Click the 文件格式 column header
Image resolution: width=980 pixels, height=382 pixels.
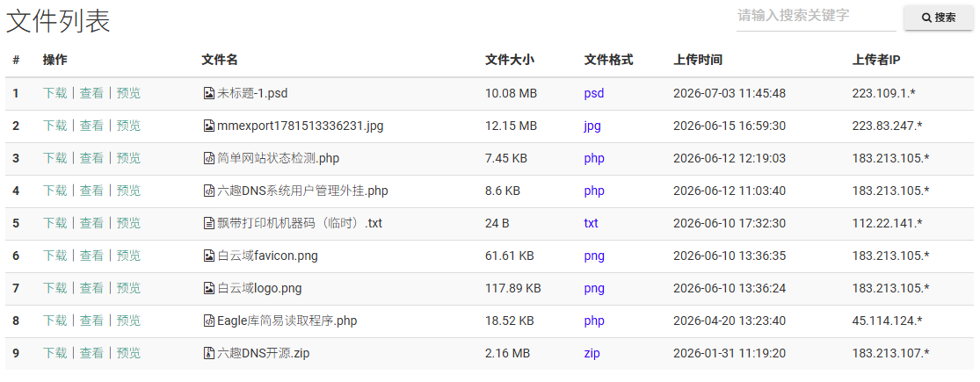pyautogui.click(x=609, y=60)
